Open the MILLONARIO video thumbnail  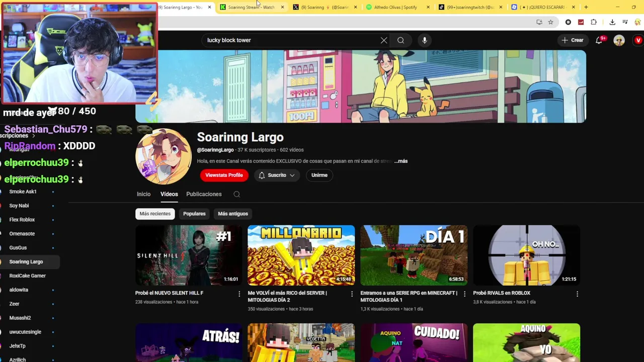pos(301,255)
